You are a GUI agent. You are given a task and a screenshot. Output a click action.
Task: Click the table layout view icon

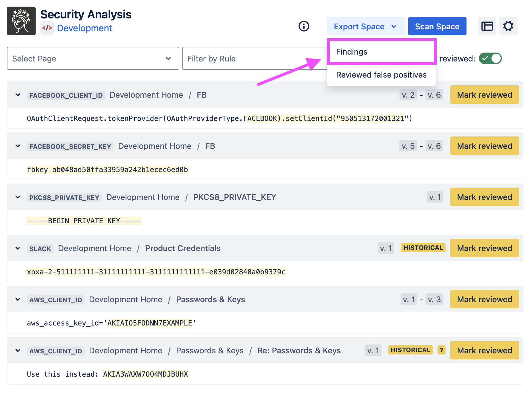pyautogui.click(x=487, y=26)
